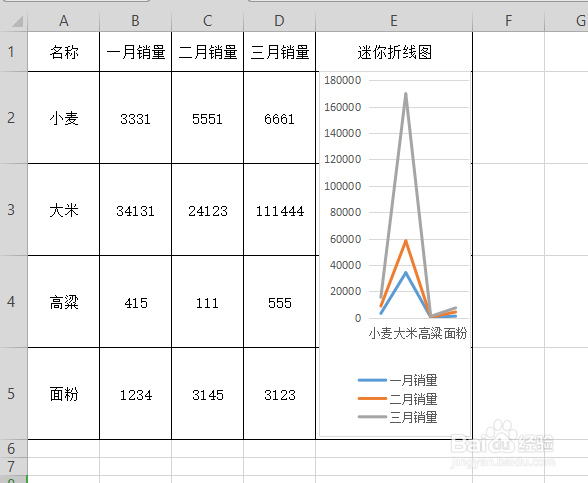Select the cell containing 555
The width and height of the screenshot is (588, 483).
pyautogui.click(x=279, y=302)
